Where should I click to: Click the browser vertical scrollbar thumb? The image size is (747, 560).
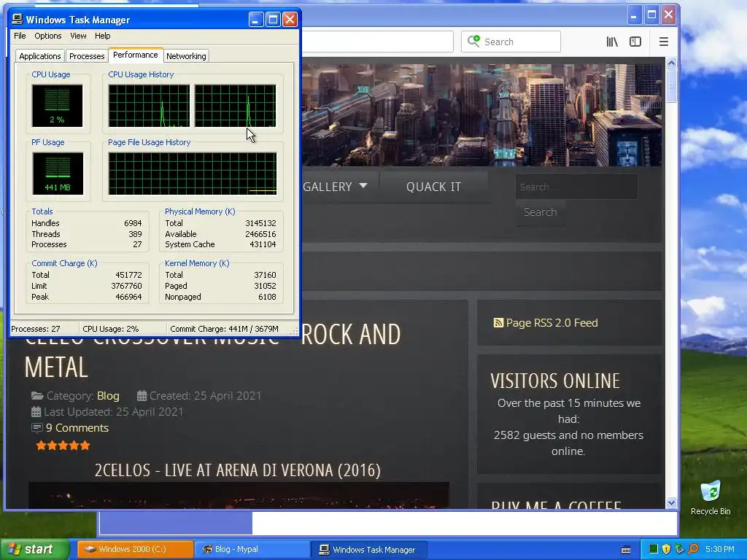[x=671, y=86]
